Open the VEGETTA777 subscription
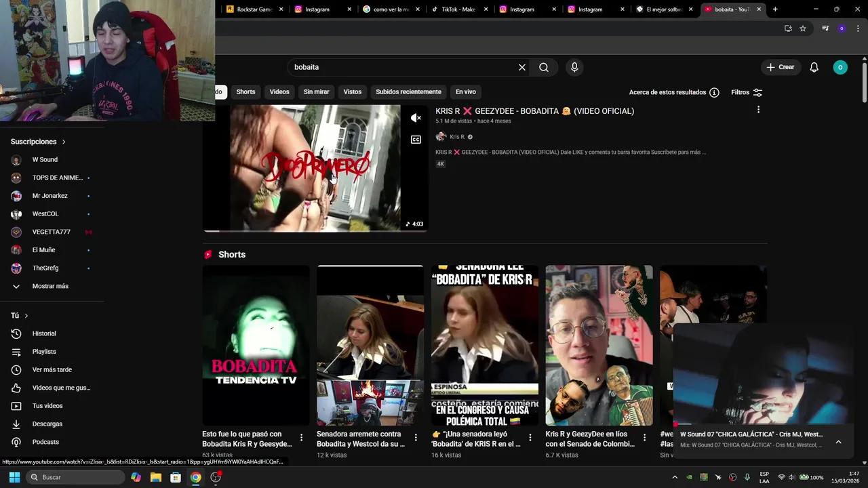This screenshot has height=488, width=868. pyautogui.click(x=51, y=232)
